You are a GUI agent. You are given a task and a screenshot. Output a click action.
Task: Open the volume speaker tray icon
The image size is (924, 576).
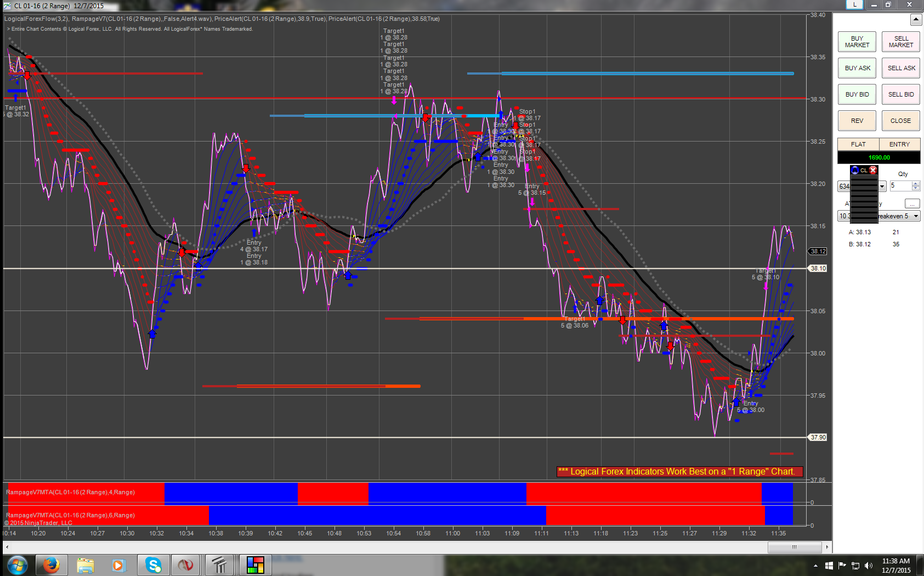point(869,566)
